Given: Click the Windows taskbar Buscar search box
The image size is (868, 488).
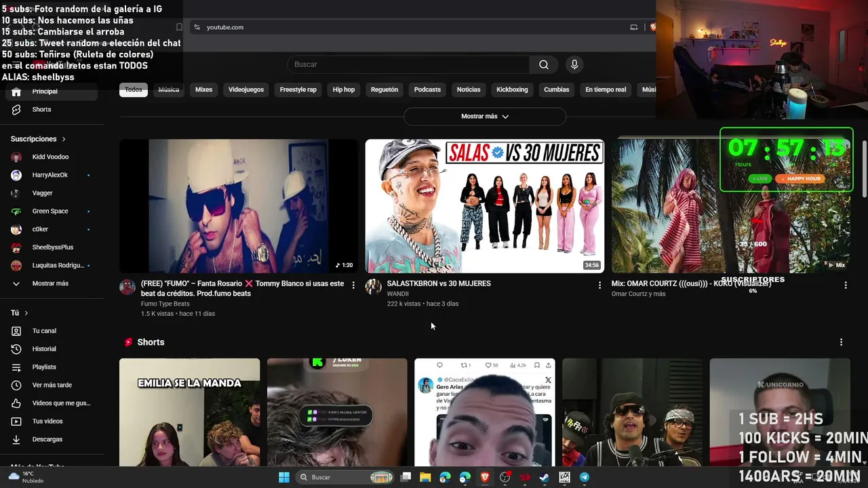Looking at the screenshot, I should click(x=347, y=477).
